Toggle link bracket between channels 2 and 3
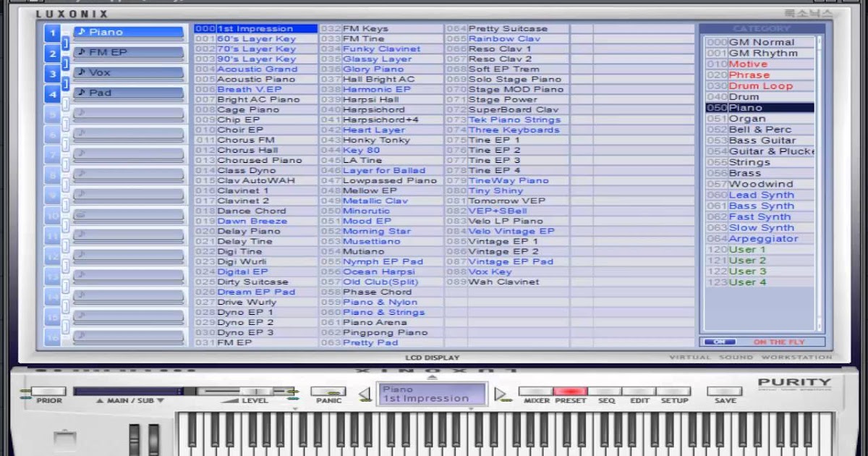The height and width of the screenshot is (456, 868). (x=65, y=64)
